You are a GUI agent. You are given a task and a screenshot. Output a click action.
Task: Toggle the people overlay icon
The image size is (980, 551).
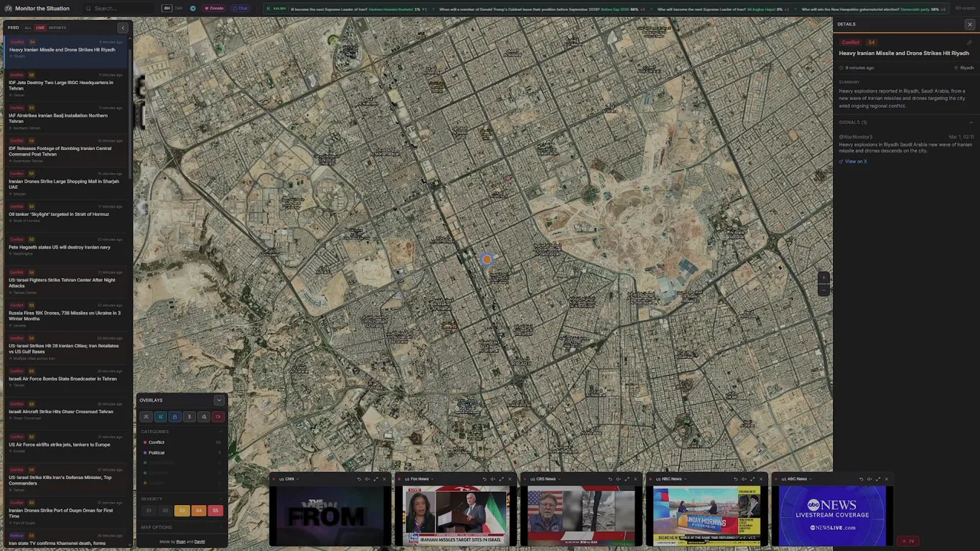[146, 416]
